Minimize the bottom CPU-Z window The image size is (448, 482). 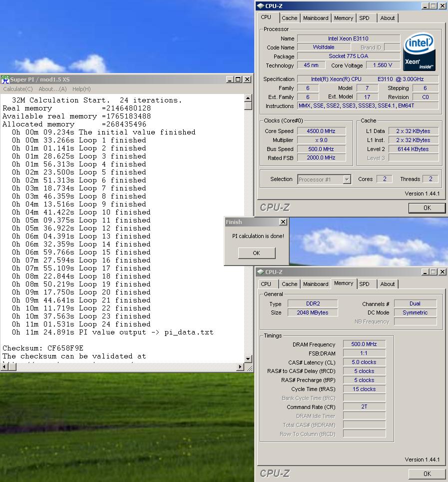coord(425,271)
